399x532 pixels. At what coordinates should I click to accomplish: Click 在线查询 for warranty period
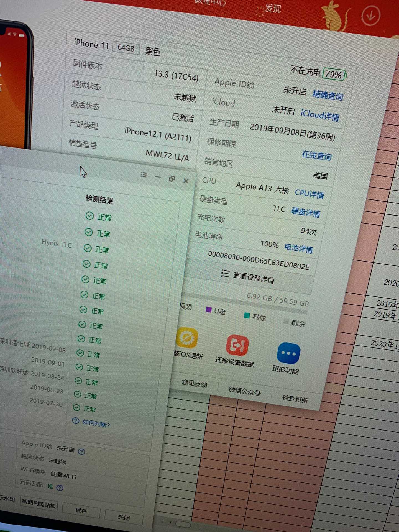point(317,155)
